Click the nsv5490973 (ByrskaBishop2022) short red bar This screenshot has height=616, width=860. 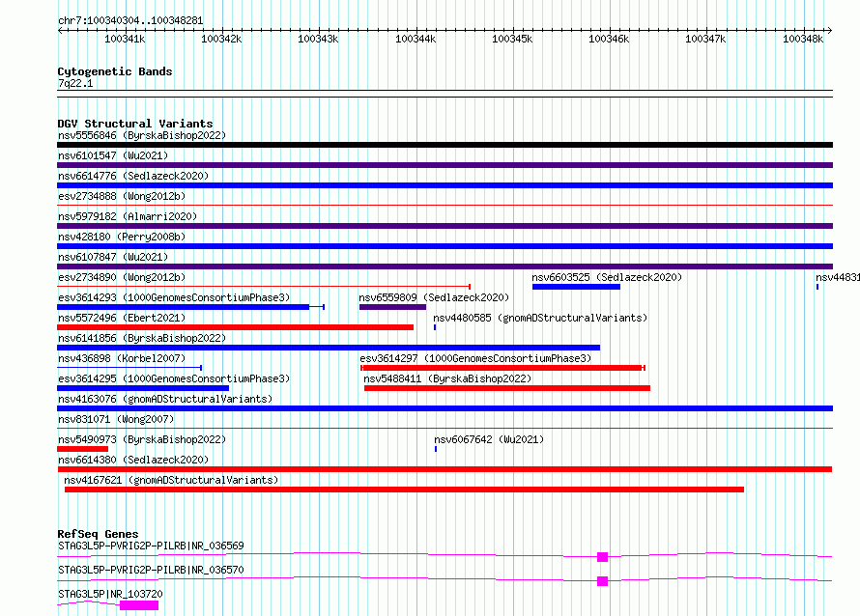pos(83,449)
